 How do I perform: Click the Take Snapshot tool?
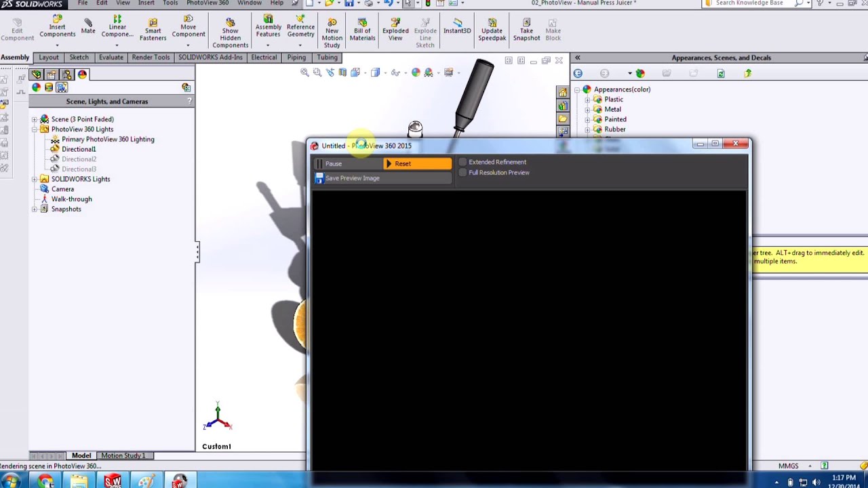(x=526, y=30)
